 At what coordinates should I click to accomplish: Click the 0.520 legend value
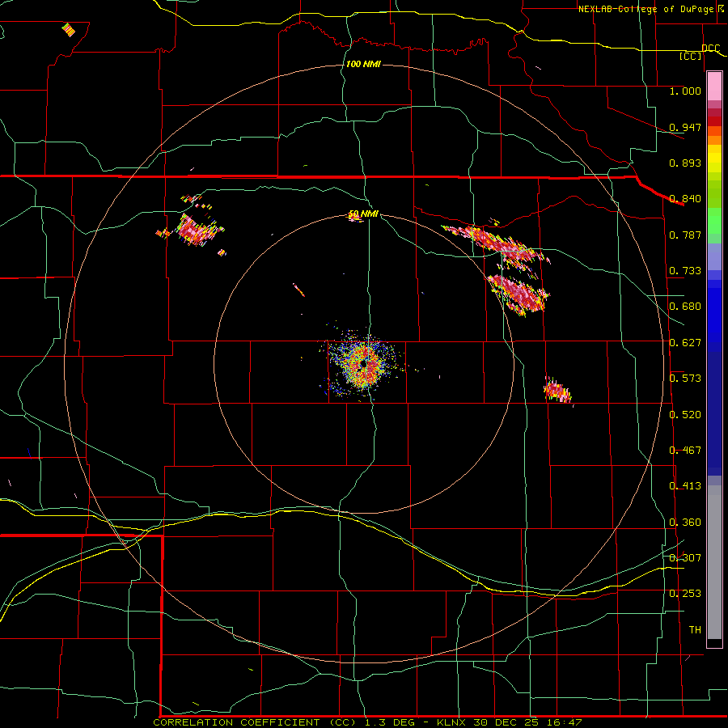(x=685, y=415)
